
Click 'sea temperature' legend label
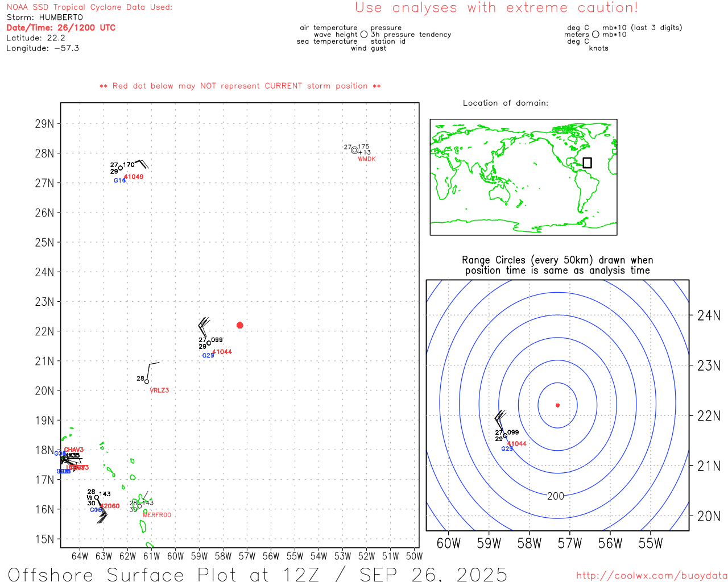coord(327,41)
